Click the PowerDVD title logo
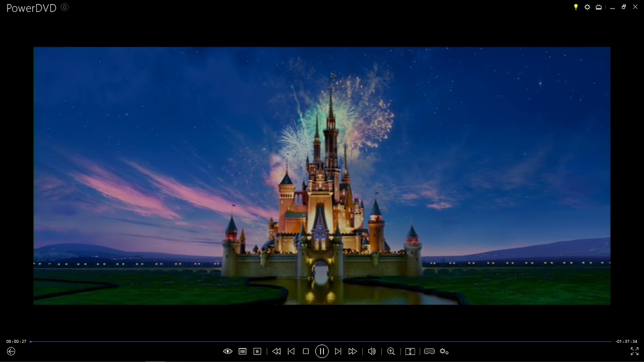 pyautogui.click(x=31, y=8)
